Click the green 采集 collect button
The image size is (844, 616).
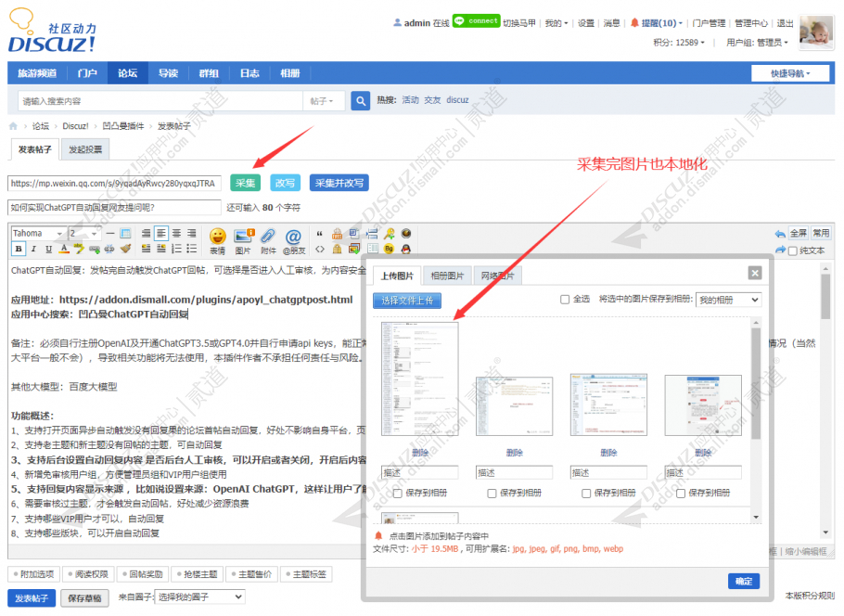pos(245,183)
